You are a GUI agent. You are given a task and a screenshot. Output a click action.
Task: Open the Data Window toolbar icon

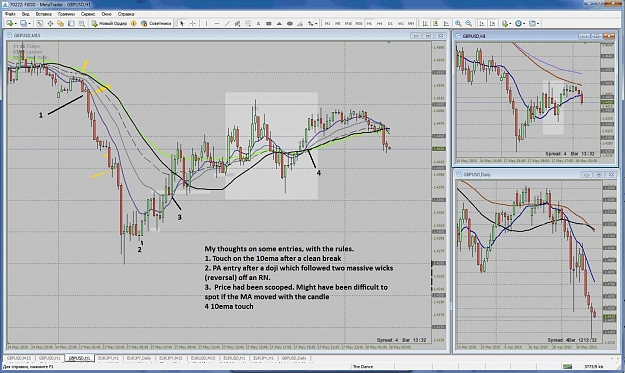(x=50, y=24)
